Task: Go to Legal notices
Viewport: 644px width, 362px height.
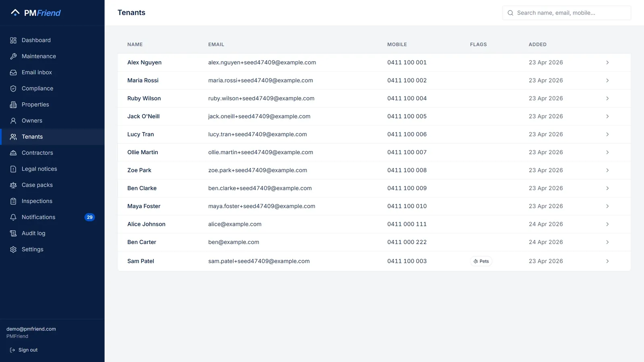Action: tap(52, 169)
